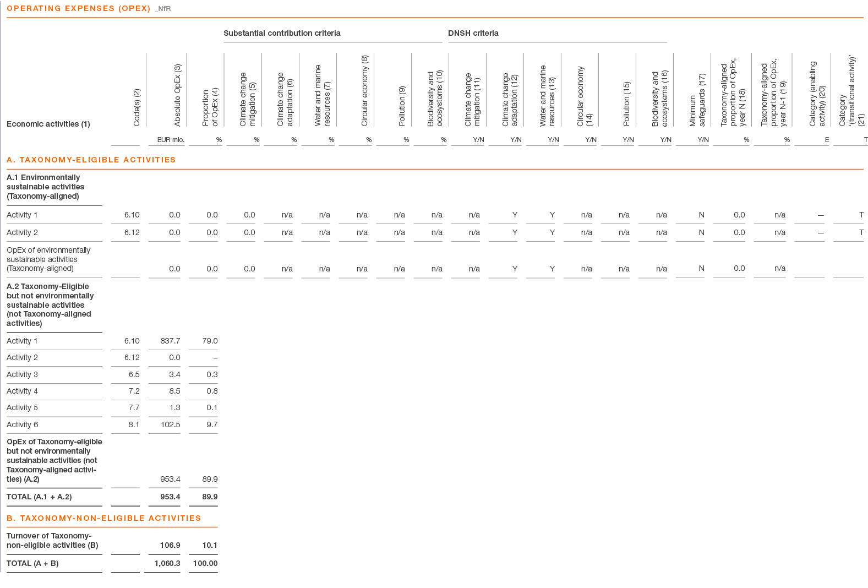
Task: Click the value '8.5' for Activity 4
Action: coord(174,391)
